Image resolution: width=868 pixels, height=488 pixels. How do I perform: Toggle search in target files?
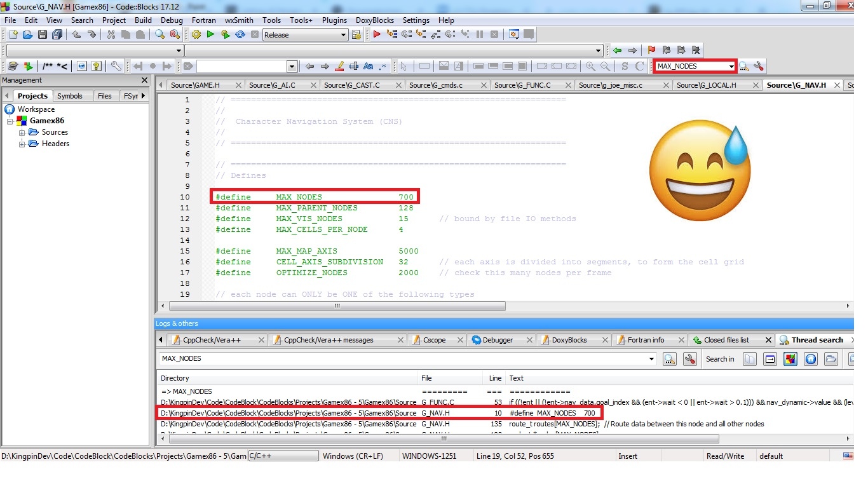click(770, 359)
